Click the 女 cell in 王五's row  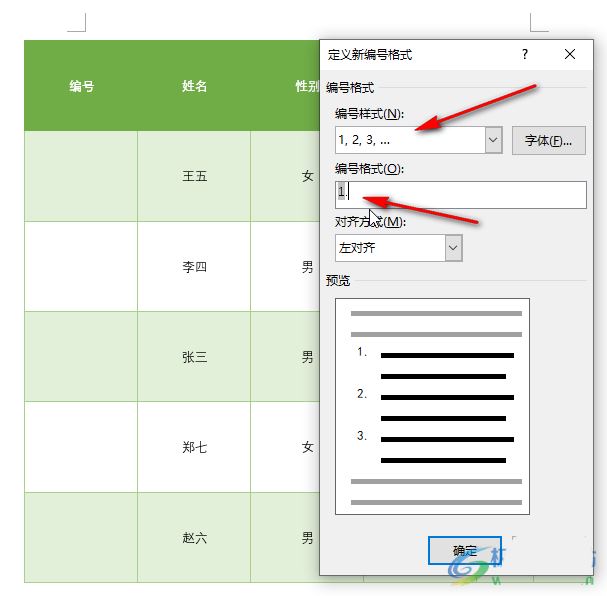click(x=300, y=176)
